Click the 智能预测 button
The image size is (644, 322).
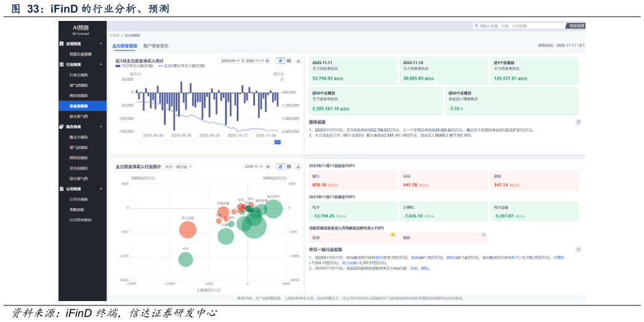point(576,26)
